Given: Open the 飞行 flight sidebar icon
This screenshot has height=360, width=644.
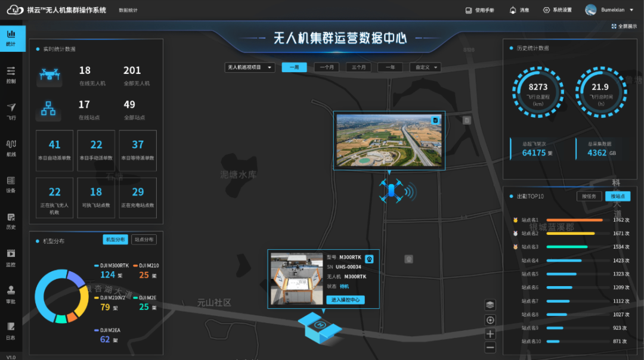Looking at the screenshot, I should coord(11,111).
